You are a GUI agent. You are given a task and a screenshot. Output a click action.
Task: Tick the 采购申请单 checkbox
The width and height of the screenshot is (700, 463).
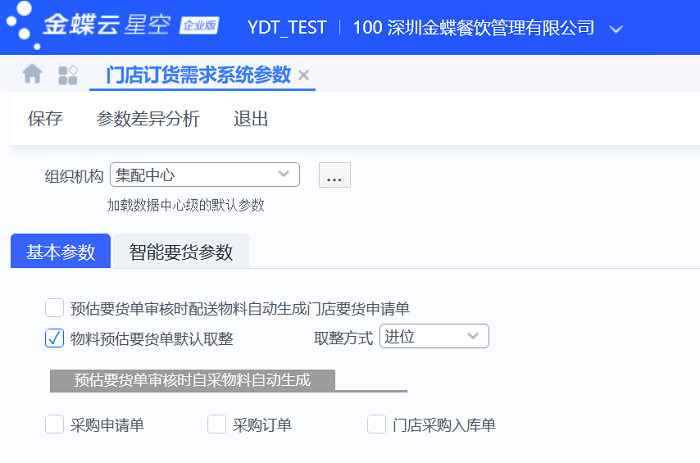coord(55,425)
